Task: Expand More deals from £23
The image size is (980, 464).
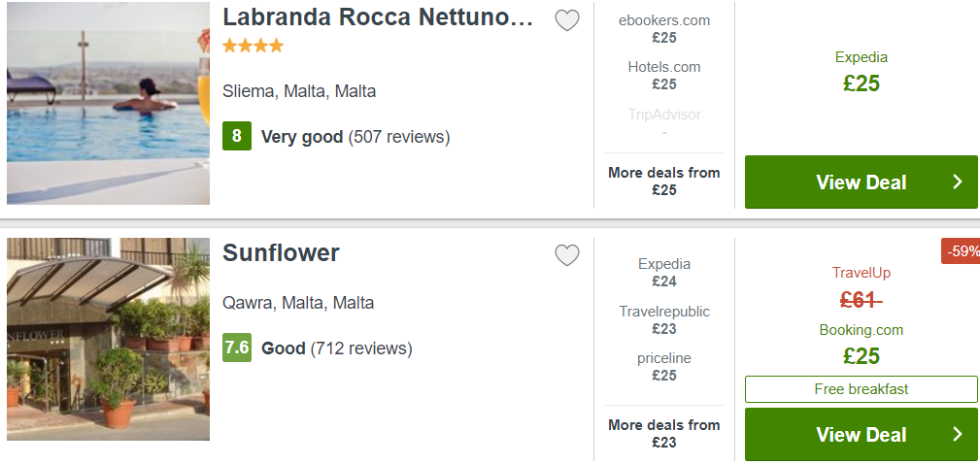Action: tap(663, 433)
